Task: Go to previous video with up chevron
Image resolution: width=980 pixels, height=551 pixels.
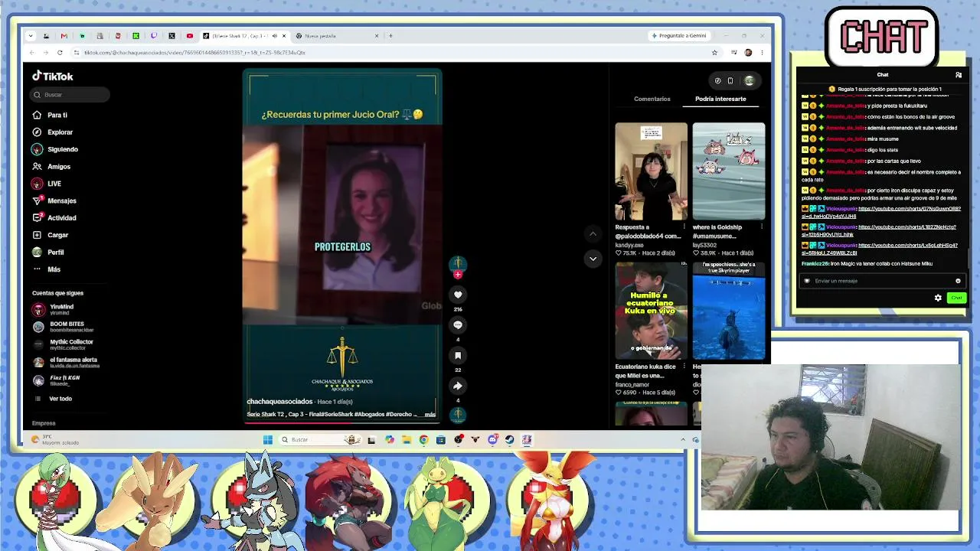Action: point(593,234)
